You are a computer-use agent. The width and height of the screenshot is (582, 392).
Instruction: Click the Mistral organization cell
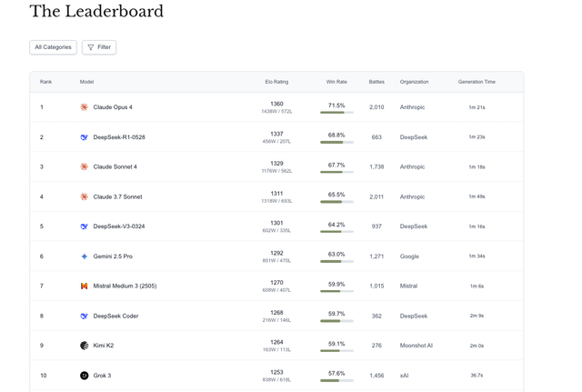pyautogui.click(x=408, y=286)
